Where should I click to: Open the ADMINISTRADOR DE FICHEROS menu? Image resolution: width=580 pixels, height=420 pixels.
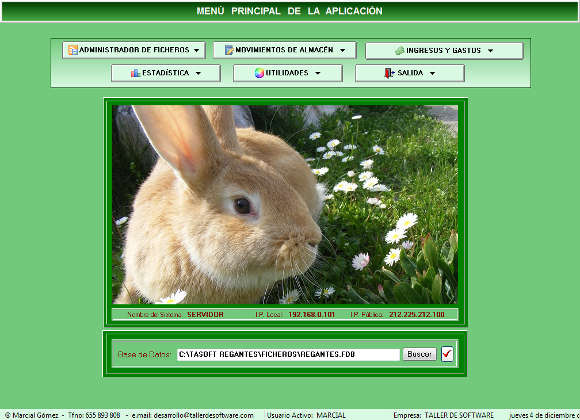coord(134,50)
